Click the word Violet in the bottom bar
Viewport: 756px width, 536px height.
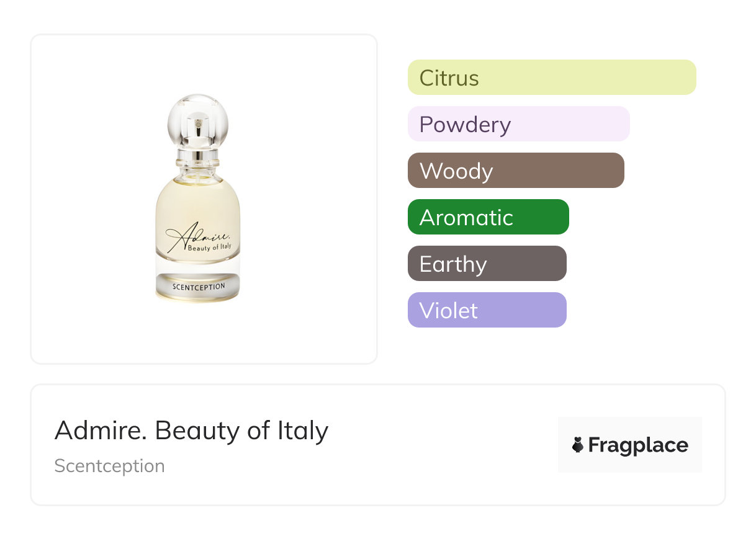tap(448, 311)
